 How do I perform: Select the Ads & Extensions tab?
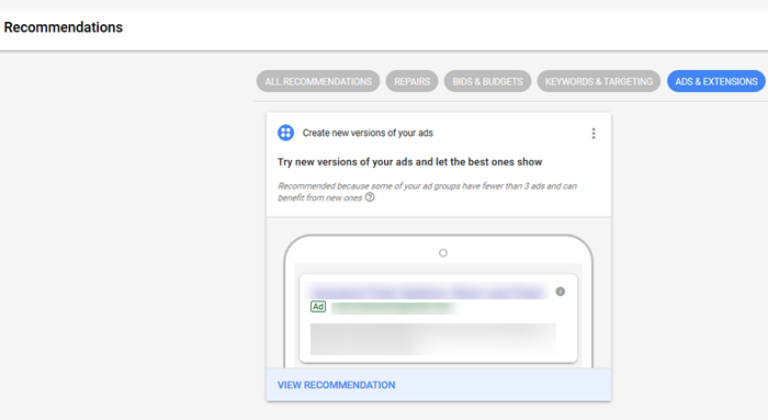click(716, 81)
